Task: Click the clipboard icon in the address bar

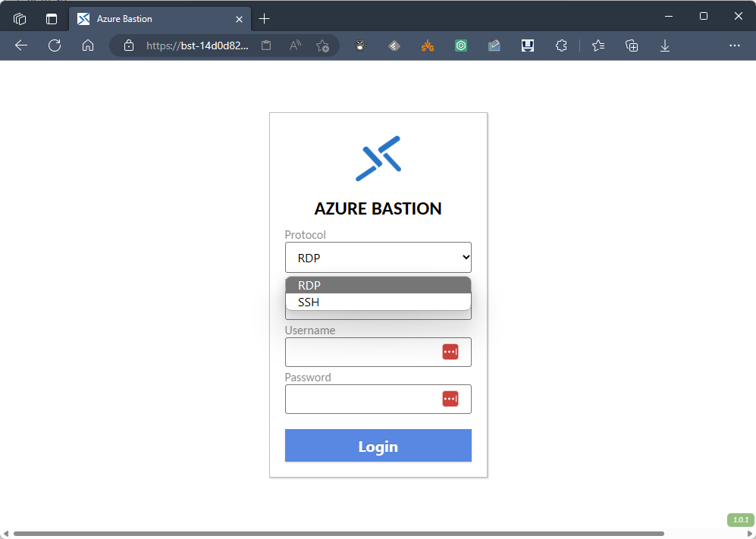Action: (266, 45)
